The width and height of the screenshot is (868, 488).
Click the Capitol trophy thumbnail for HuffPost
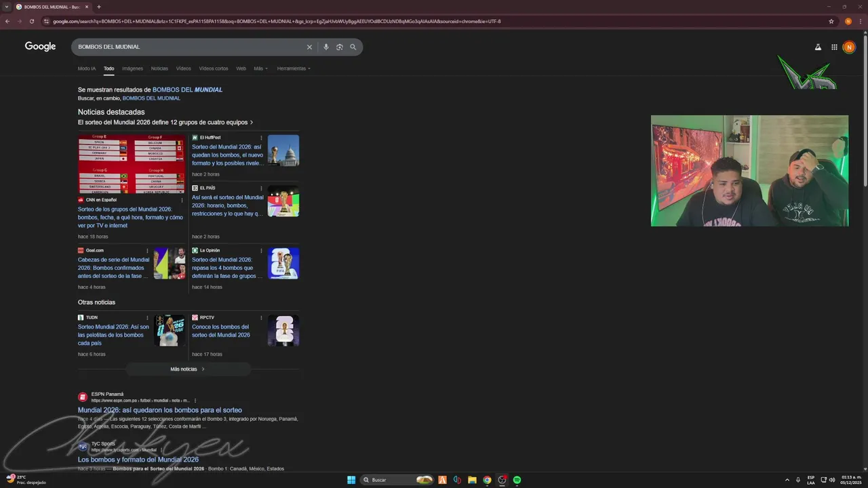coord(283,150)
